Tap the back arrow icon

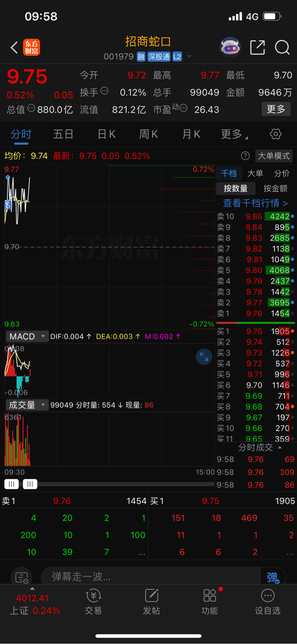click(x=14, y=48)
